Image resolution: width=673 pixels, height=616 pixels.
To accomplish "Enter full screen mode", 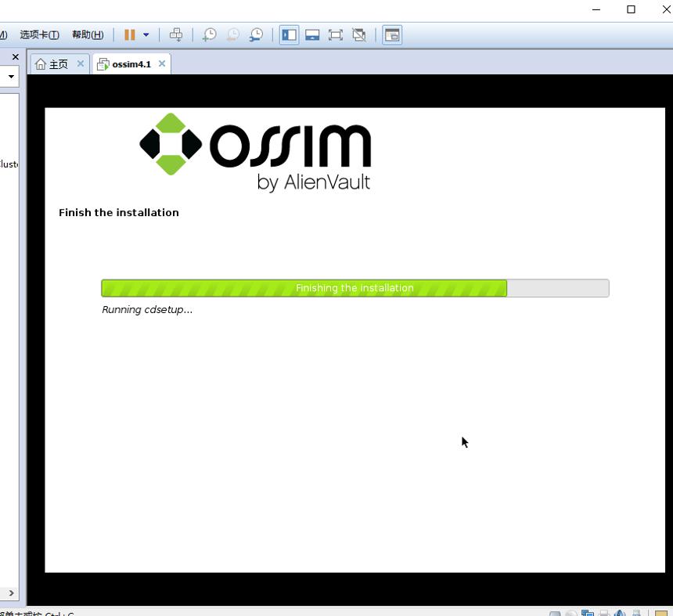I will click(336, 34).
